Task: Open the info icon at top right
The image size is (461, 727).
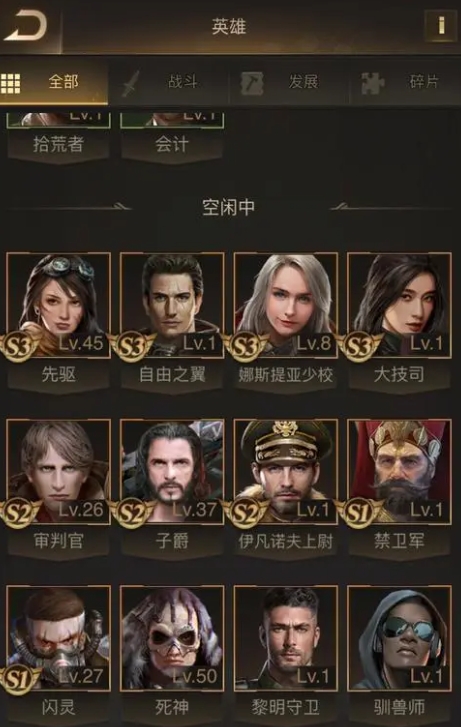Action: 441,26
